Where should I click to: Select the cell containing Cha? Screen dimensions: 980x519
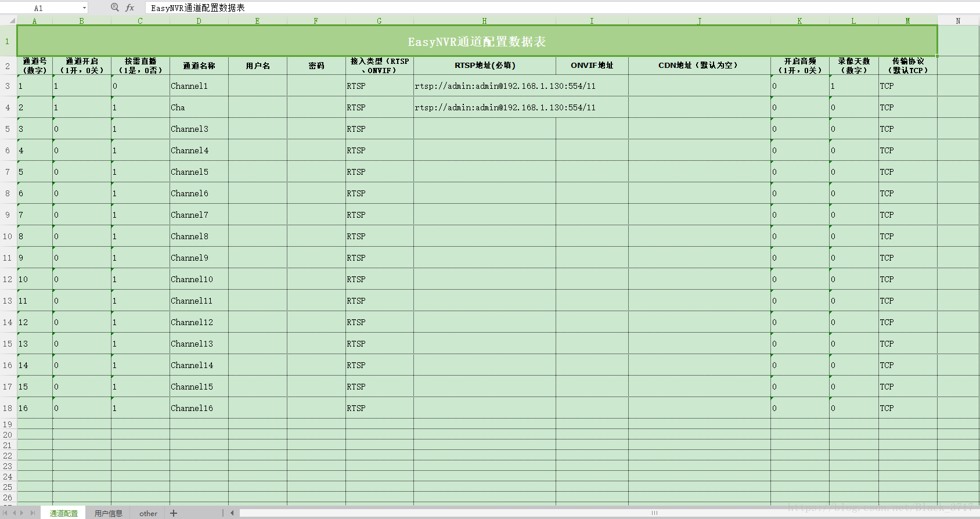(199, 107)
